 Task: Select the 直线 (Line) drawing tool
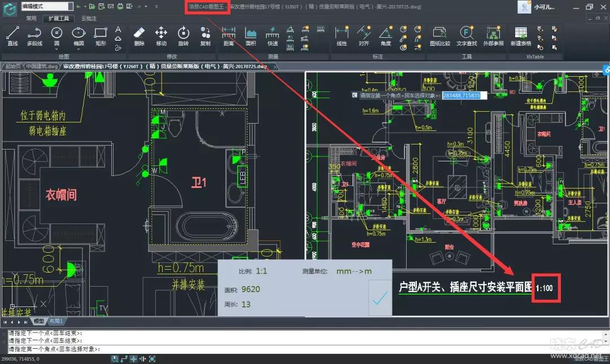[12, 36]
